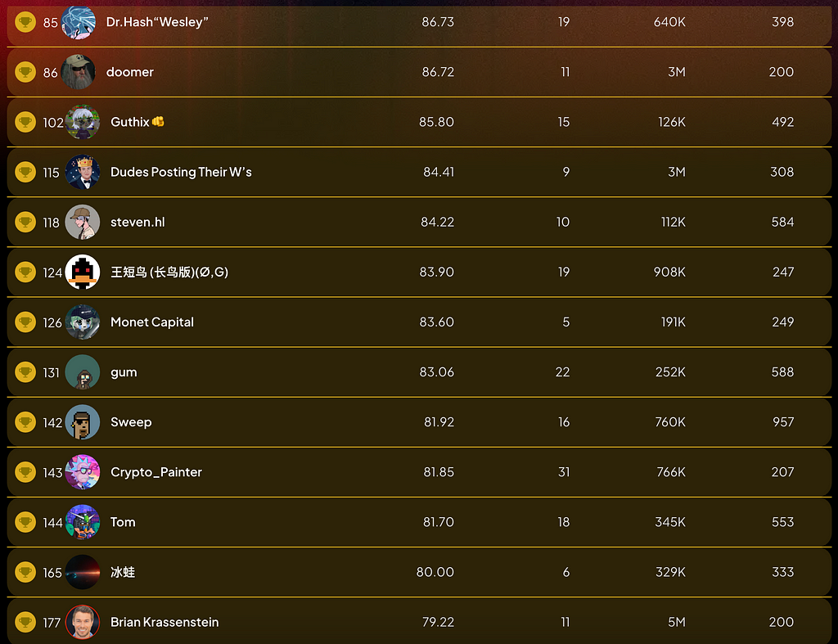
Task: Click the trophy icon in doomer's row
Action: point(25,72)
